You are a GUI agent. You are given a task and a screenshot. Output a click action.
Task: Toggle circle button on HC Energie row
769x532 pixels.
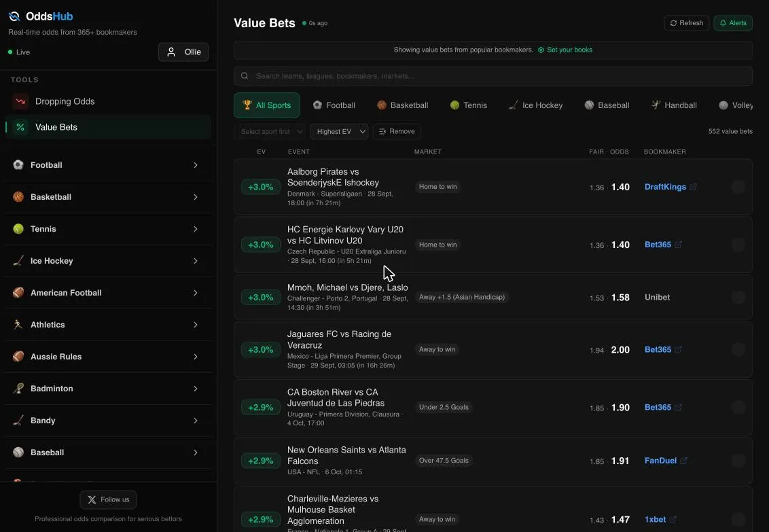pos(738,245)
